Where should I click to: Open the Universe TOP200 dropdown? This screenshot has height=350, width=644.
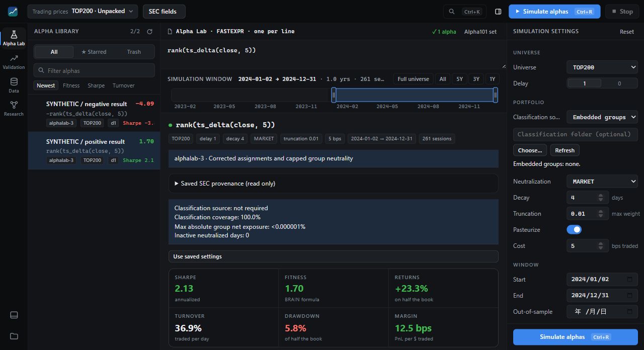point(602,67)
